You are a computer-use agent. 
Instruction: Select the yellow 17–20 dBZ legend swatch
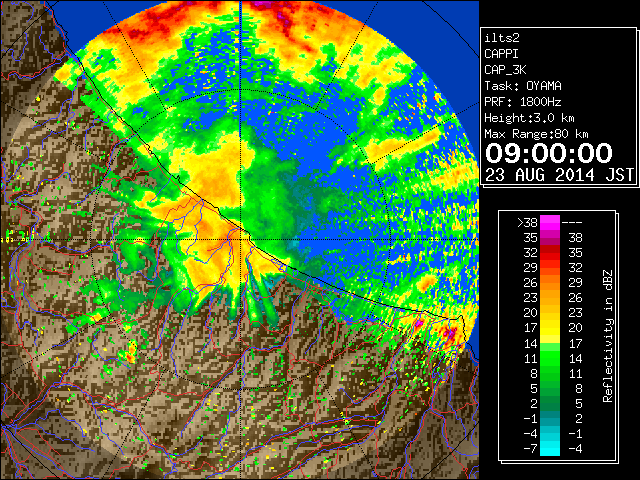550,328
